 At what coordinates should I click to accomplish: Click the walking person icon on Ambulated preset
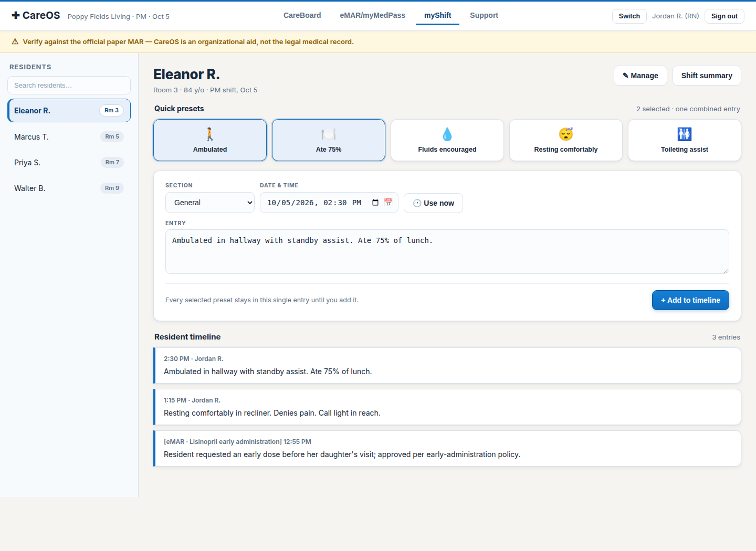(x=210, y=134)
